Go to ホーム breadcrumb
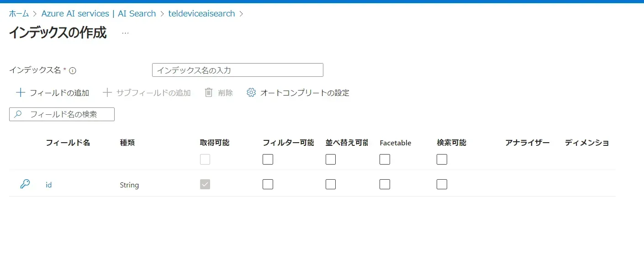This screenshot has height=267, width=644. click(x=19, y=14)
